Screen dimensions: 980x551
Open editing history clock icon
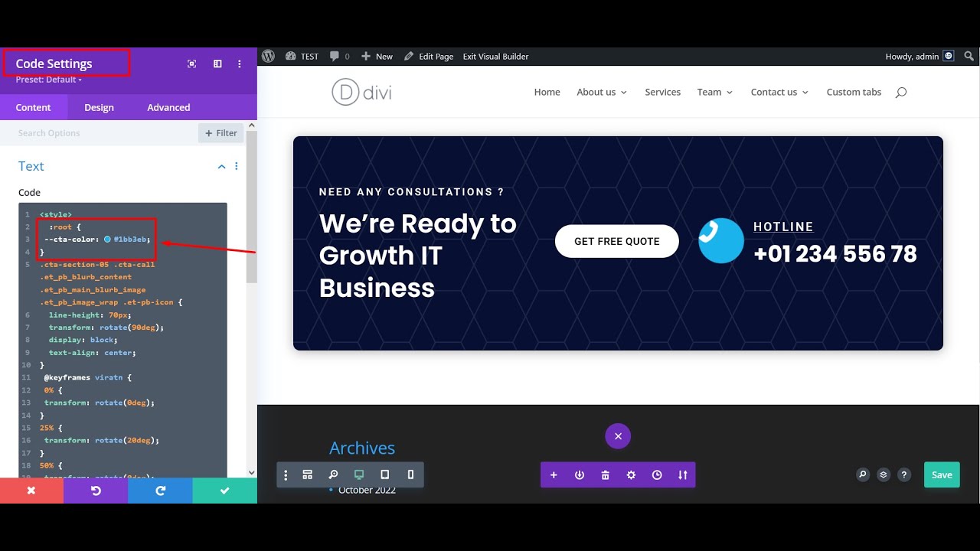click(657, 475)
